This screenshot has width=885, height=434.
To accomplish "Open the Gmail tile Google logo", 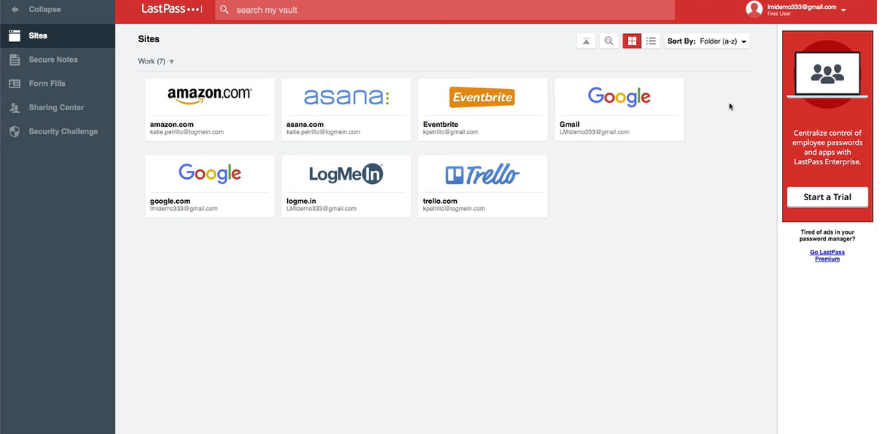I will pyautogui.click(x=619, y=97).
